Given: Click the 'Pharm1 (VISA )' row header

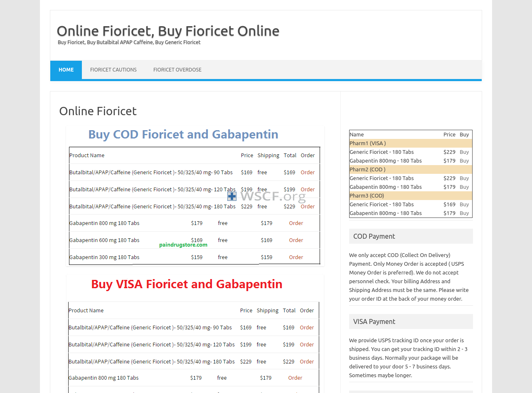Looking at the screenshot, I should [x=411, y=143].
